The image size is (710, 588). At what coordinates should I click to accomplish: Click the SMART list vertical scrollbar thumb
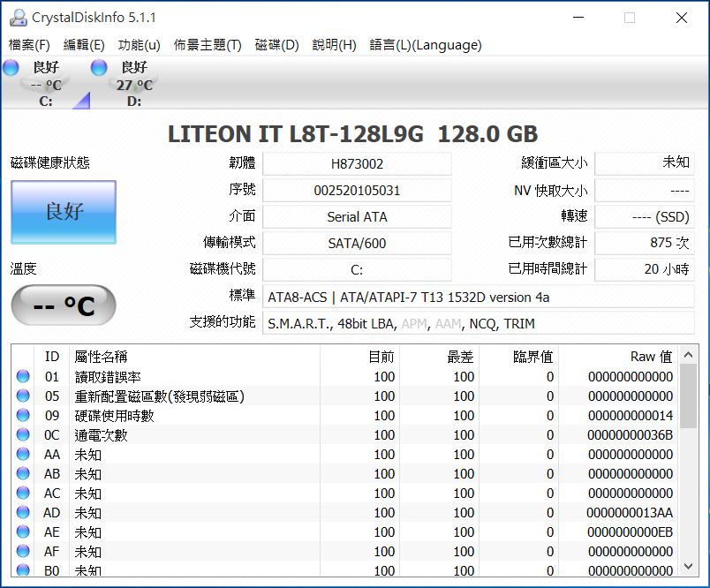688,396
